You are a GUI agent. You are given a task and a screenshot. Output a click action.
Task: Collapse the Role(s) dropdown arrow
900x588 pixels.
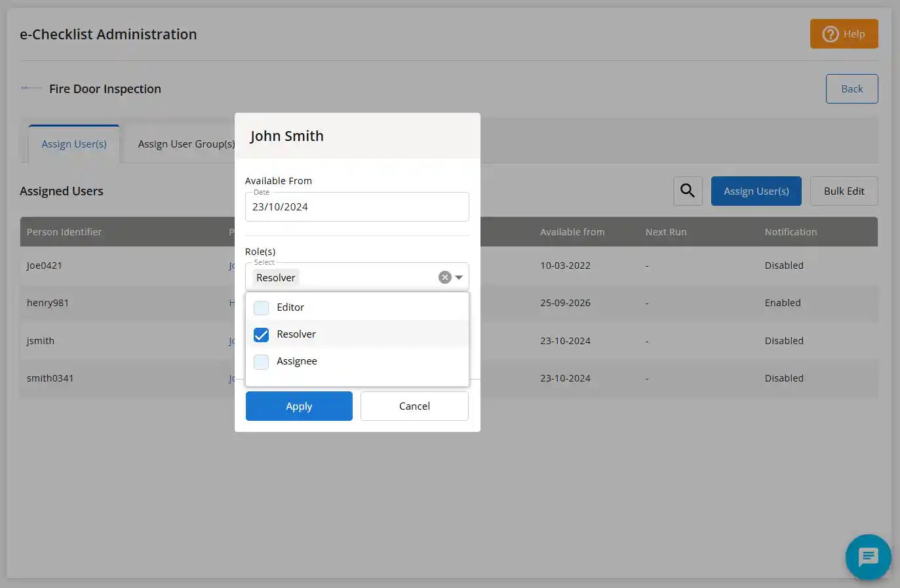459,277
